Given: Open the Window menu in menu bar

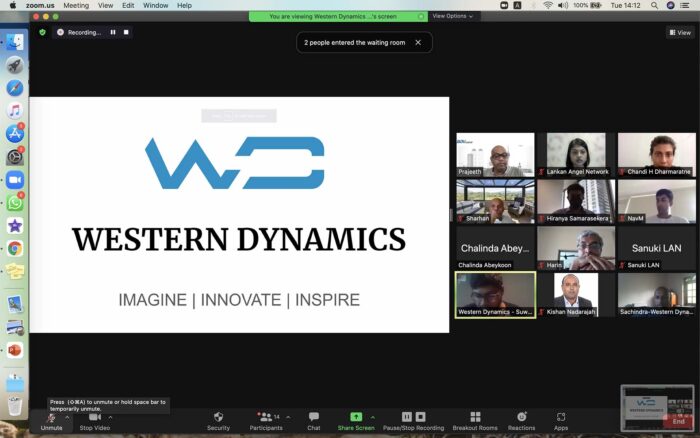Looking at the screenshot, I should click(x=155, y=5).
